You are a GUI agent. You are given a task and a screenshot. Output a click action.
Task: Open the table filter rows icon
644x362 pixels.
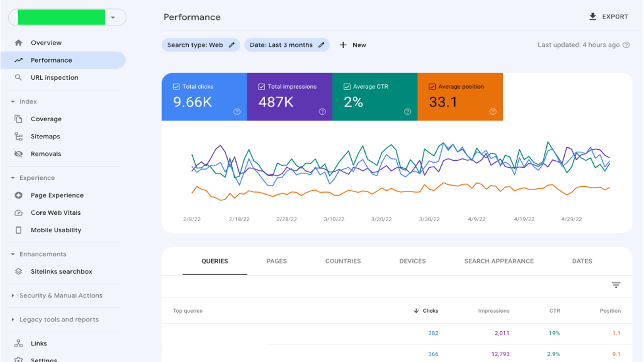click(x=616, y=285)
